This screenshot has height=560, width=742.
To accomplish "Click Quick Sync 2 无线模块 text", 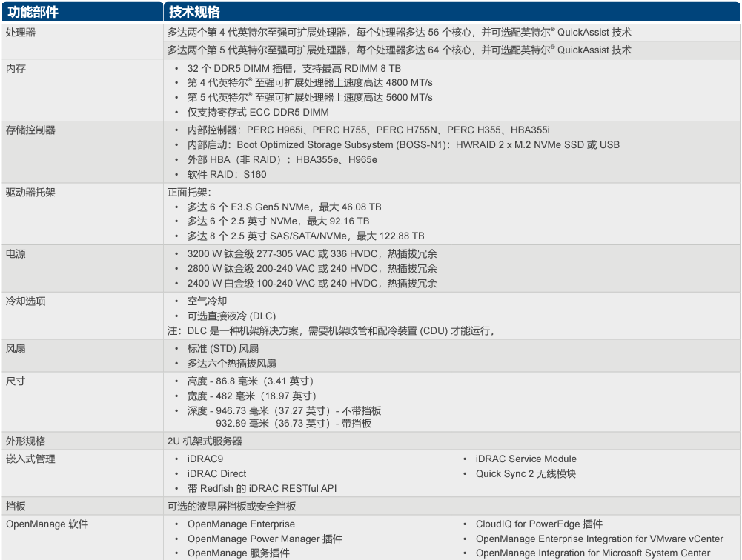I will tap(526, 474).
